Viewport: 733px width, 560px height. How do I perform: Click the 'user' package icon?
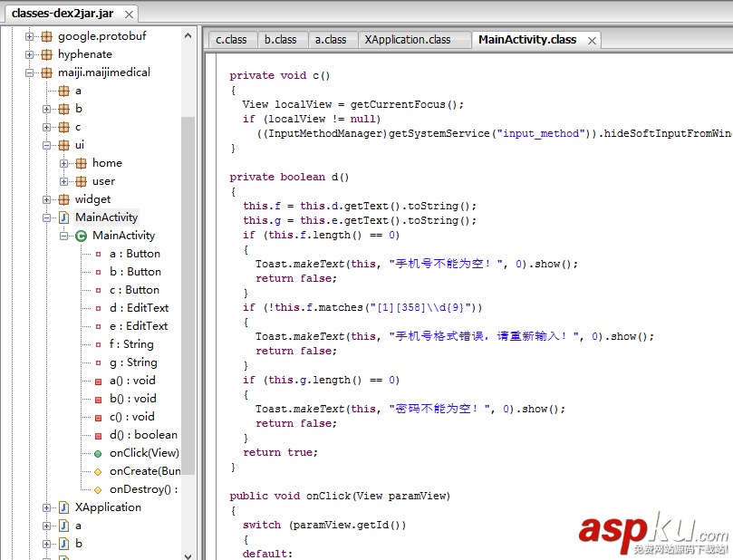(82, 180)
